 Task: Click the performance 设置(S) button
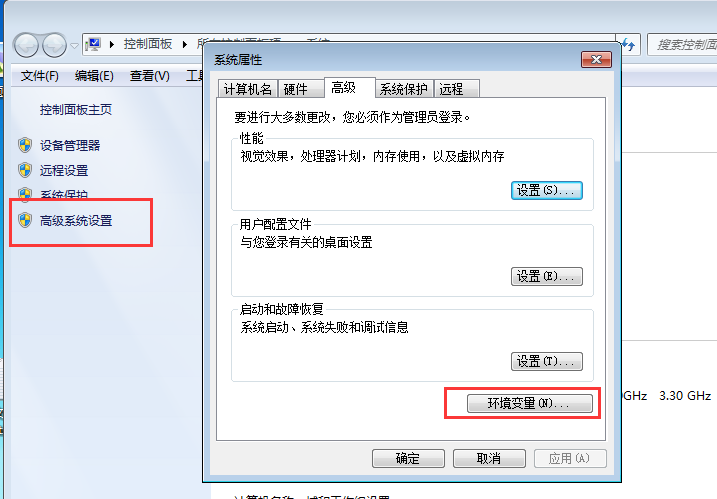click(x=546, y=190)
